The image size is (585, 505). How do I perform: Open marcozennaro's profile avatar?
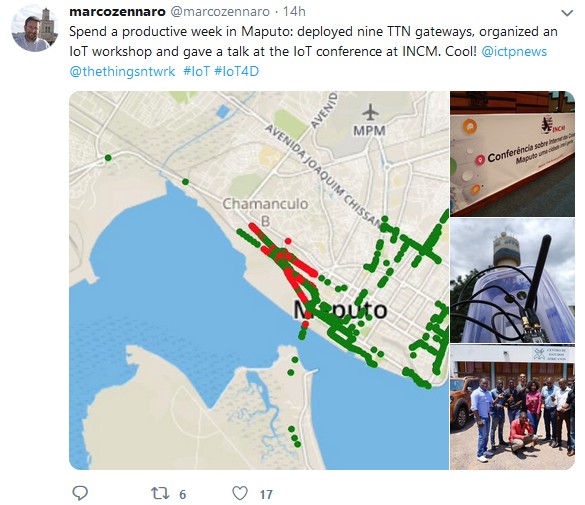pyautogui.click(x=35, y=29)
